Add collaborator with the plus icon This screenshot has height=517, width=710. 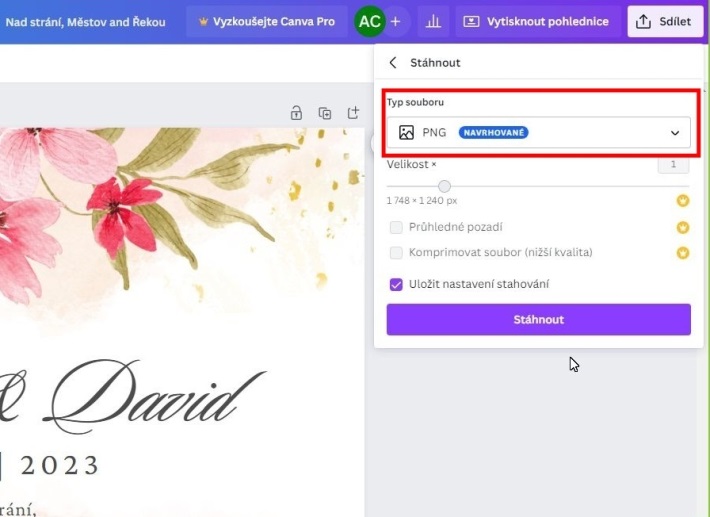tap(395, 21)
